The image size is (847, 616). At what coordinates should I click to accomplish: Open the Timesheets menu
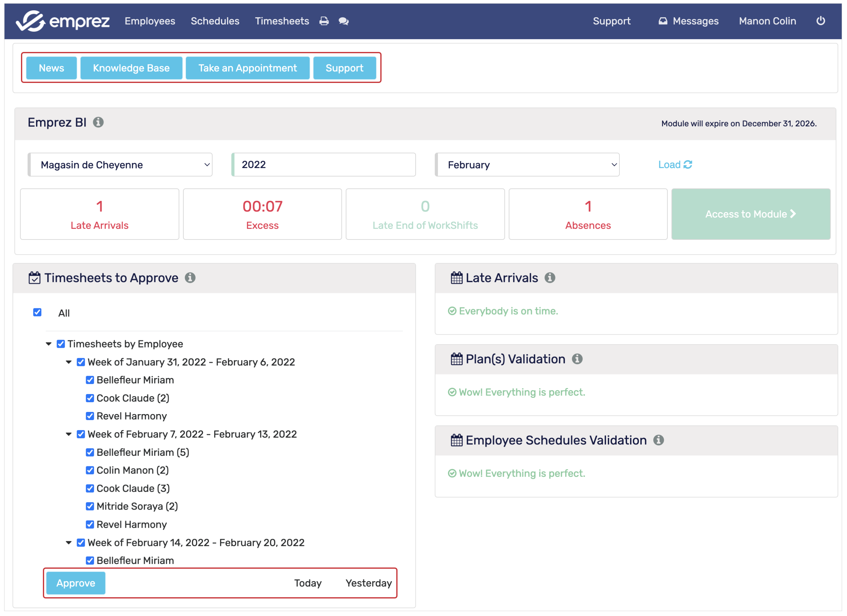282,21
